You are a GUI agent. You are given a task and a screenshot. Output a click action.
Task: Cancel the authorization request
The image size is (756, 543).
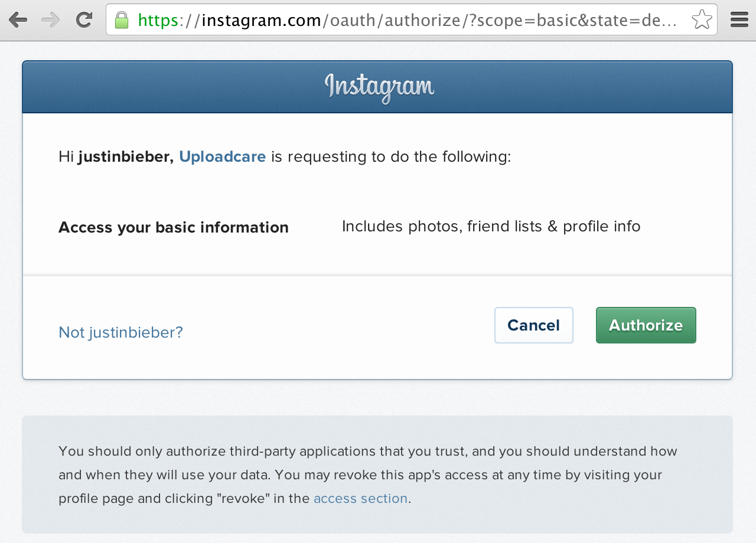(x=533, y=325)
